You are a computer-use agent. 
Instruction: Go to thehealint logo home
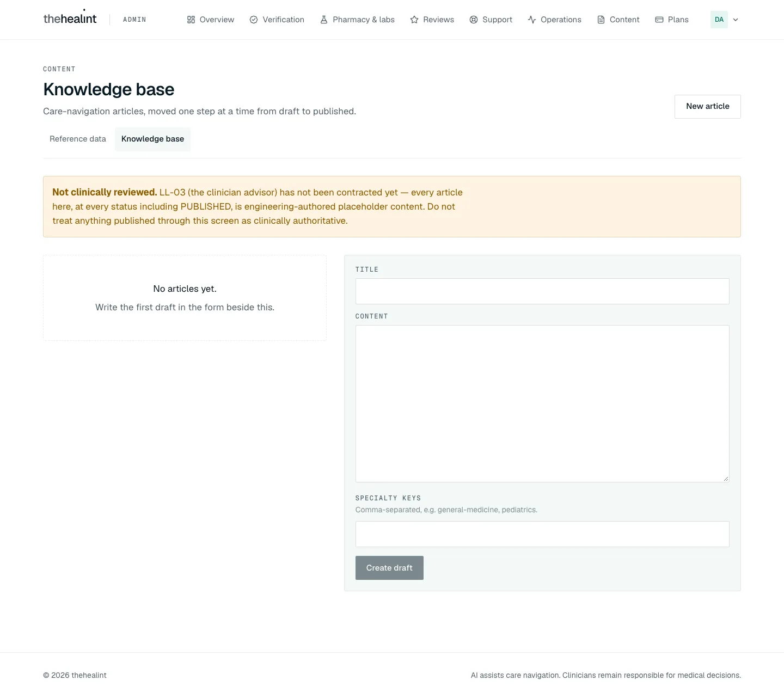pyautogui.click(x=70, y=19)
